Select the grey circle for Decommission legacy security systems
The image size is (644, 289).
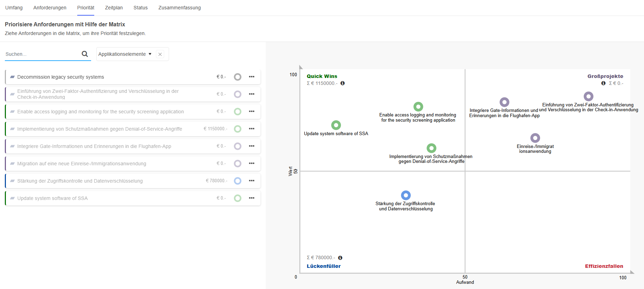pos(238,77)
